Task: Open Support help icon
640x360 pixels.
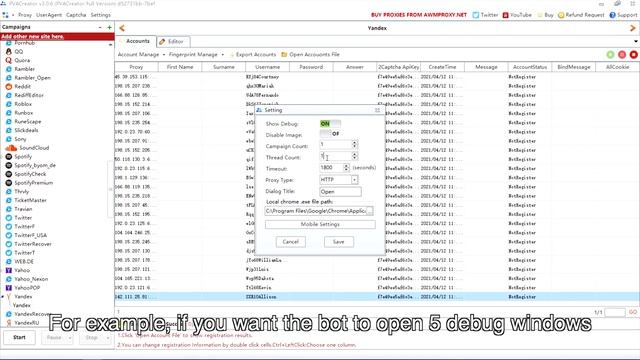Action: (x=612, y=15)
